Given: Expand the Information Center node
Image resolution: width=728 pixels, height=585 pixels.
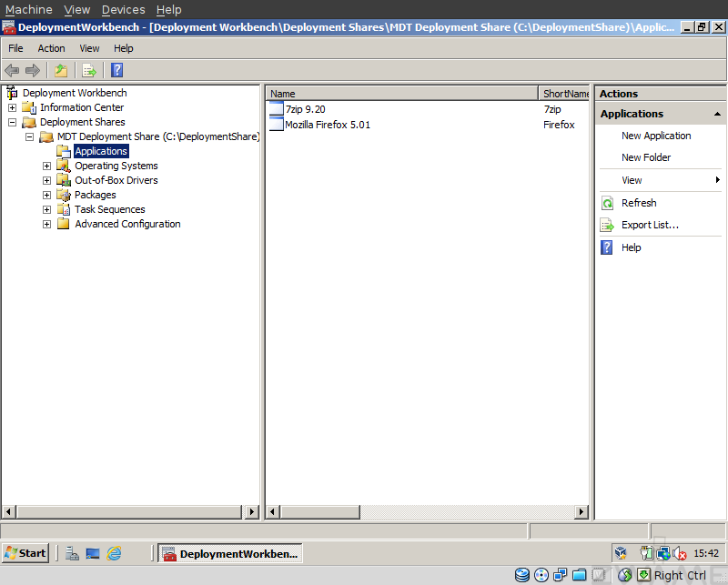Looking at the screenshot, I should pyautogui.click(x=13, y=107).
